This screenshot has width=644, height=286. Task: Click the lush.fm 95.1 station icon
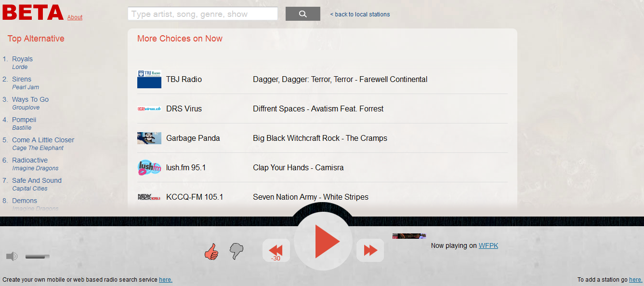[149, 167]
